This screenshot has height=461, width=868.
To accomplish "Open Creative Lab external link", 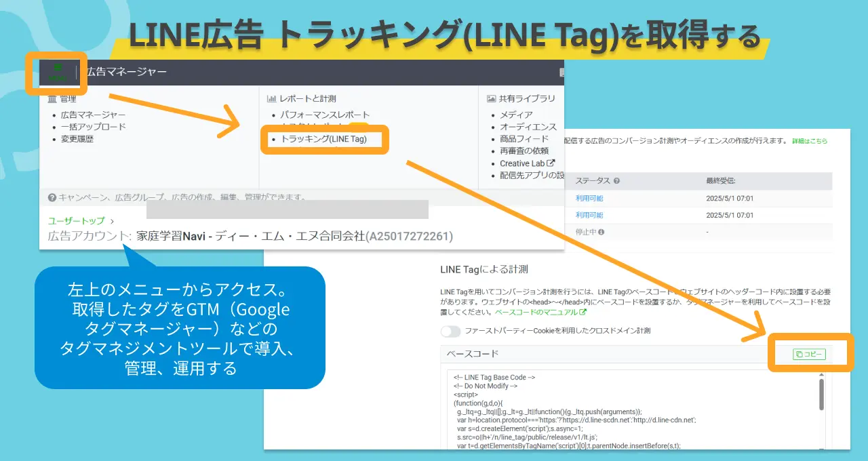I will (x=527, y=163).
